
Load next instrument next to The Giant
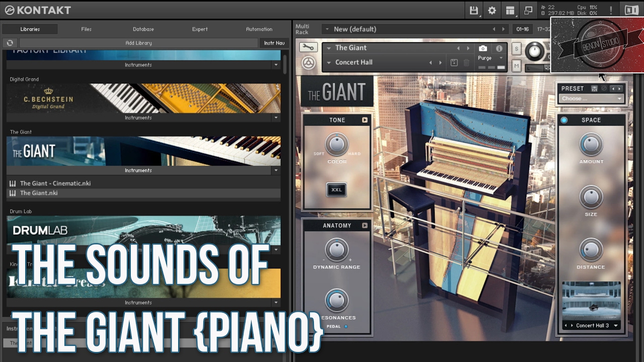468,48
